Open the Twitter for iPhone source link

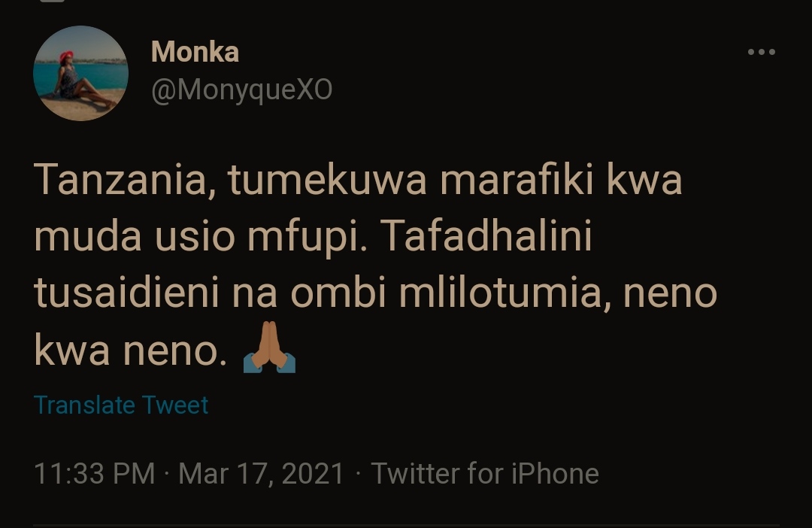pyautogui.click(x=485, y=474)
